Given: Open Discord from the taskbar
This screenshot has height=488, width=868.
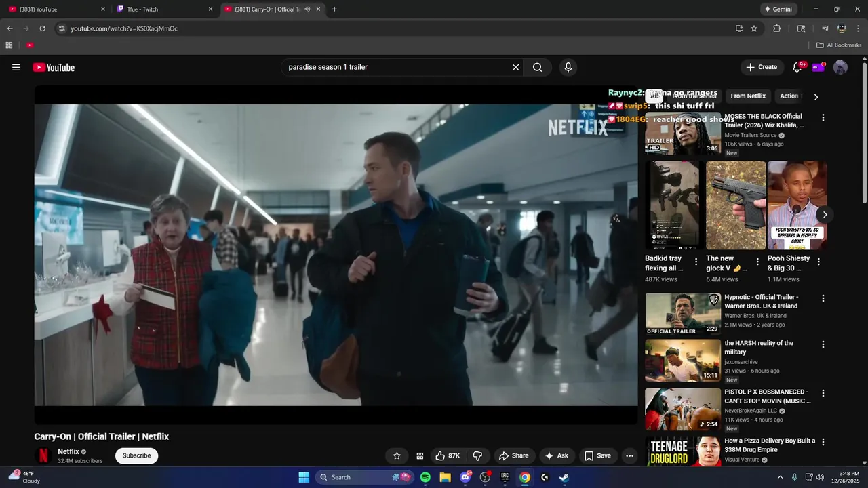Looking at the screenshot, I should click(465, 477).
